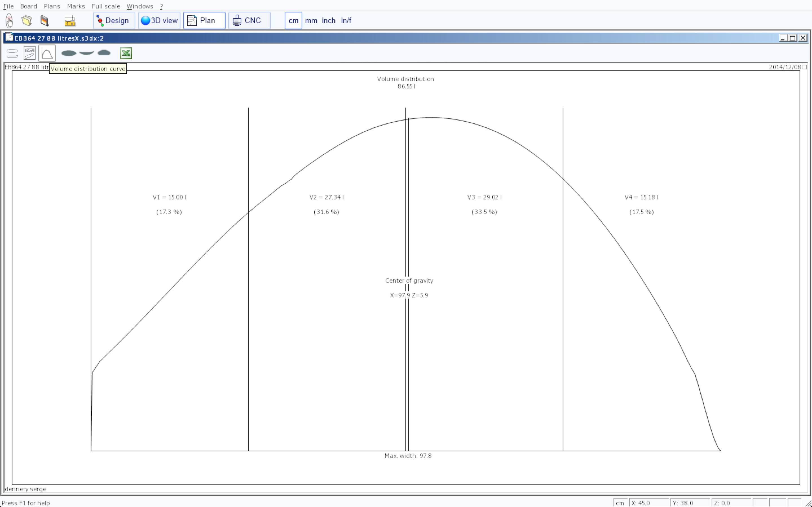The image size is (812, 507).
Task: Switch to Design mode
Action: point(114,21)
